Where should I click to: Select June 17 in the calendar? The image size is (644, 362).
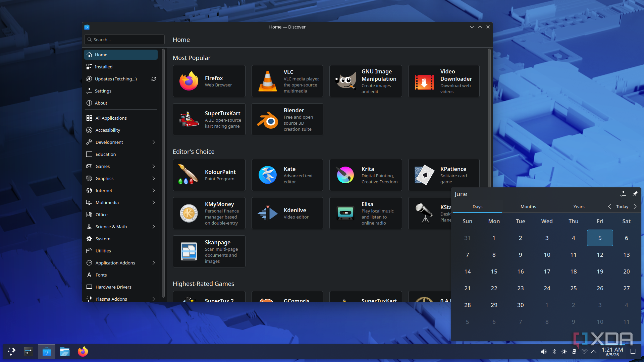(547, 271)
